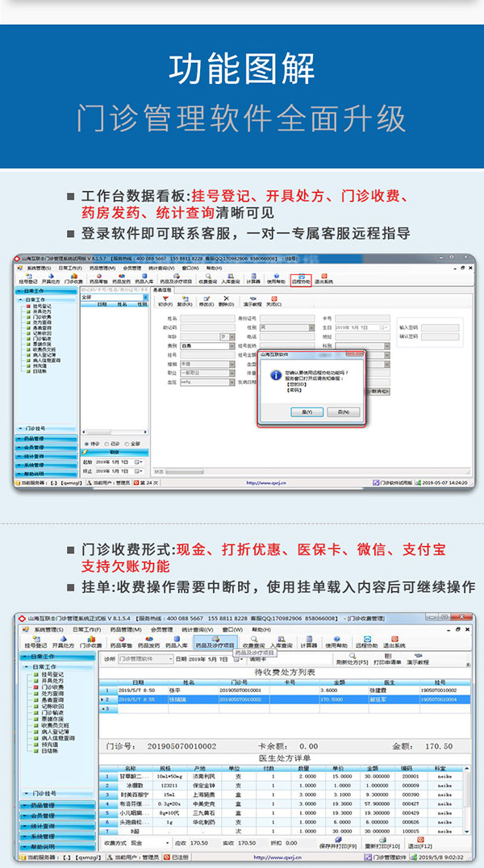Click 药品入库 toolbar icon in the 挂号 window

144,278
